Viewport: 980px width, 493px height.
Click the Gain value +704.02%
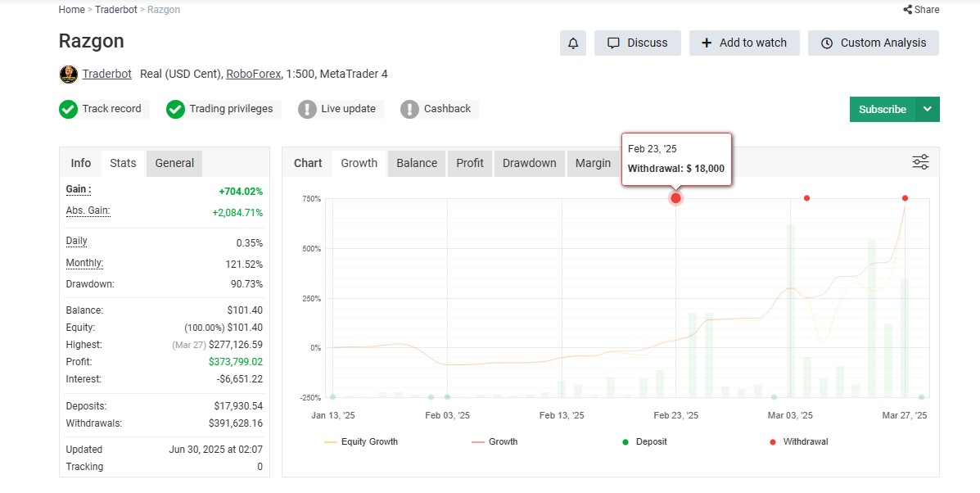241,191
